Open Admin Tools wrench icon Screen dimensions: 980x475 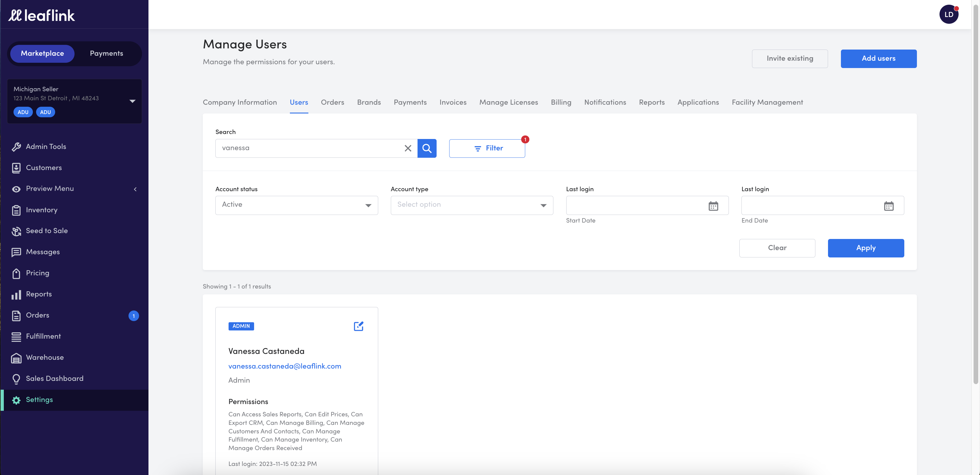point(16,147)
